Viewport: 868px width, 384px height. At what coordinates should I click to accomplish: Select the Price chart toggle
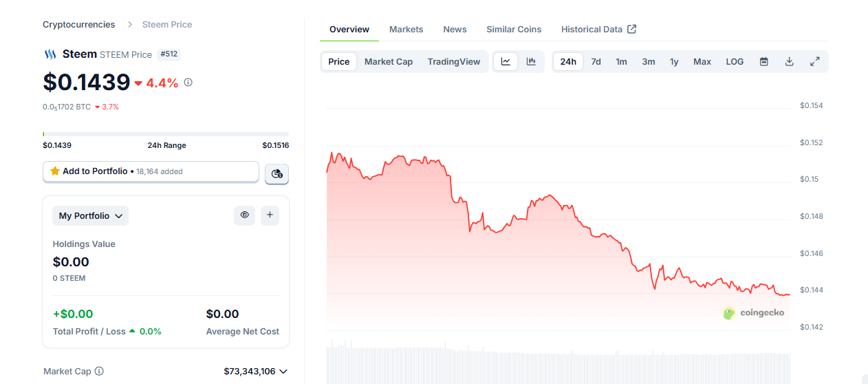click(338, 61)
